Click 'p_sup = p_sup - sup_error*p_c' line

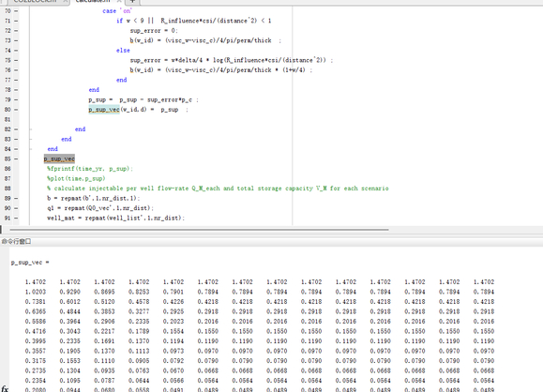[x=143, y=99]
